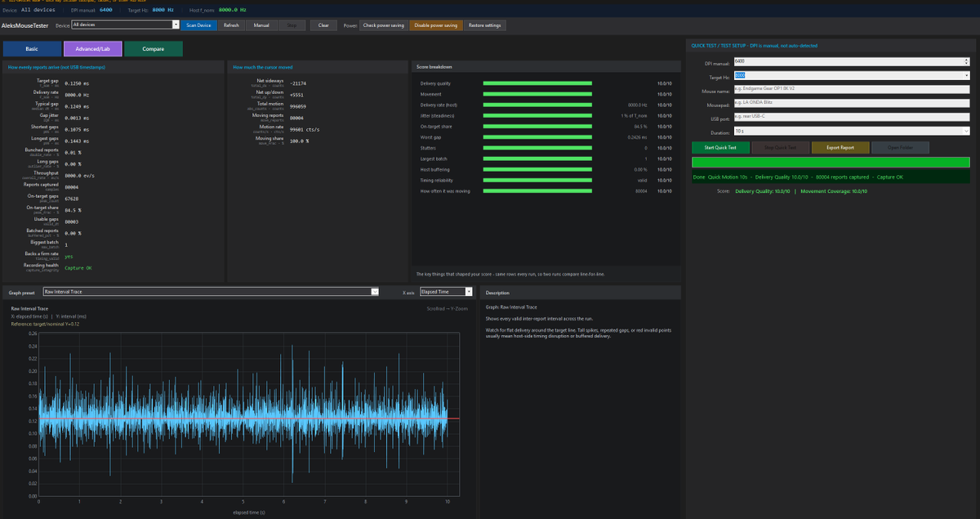Click the Export Report button
Screen dimensions: 980x519
pyautogui.click(x=840, y=148)
